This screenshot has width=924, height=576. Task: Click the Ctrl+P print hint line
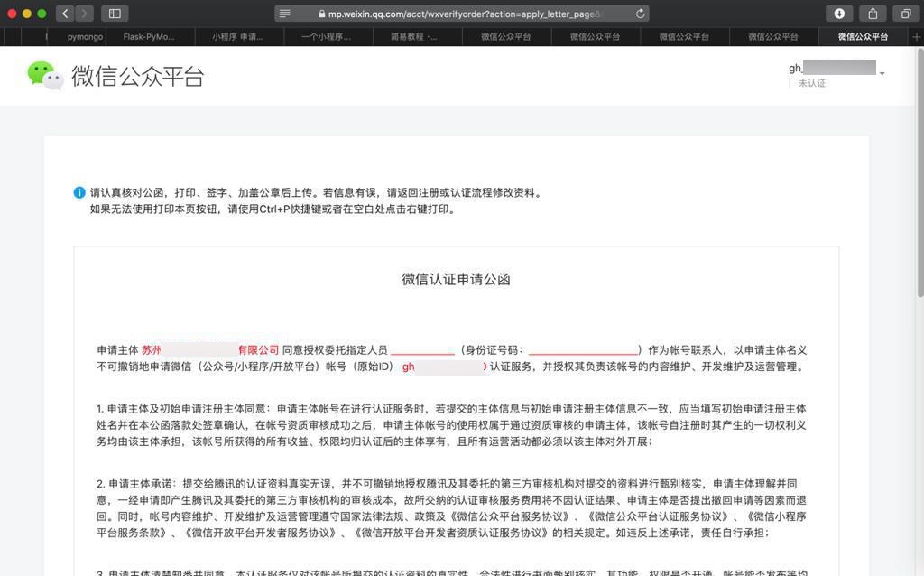(273, 209)
